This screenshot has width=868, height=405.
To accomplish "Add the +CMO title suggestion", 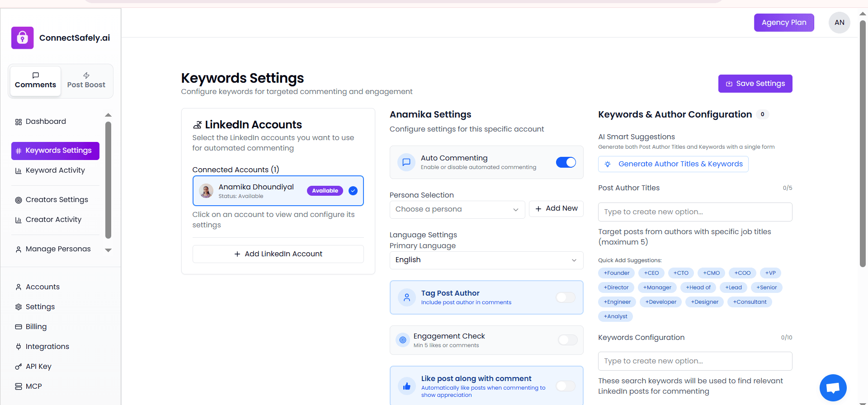I will [712, 273].
